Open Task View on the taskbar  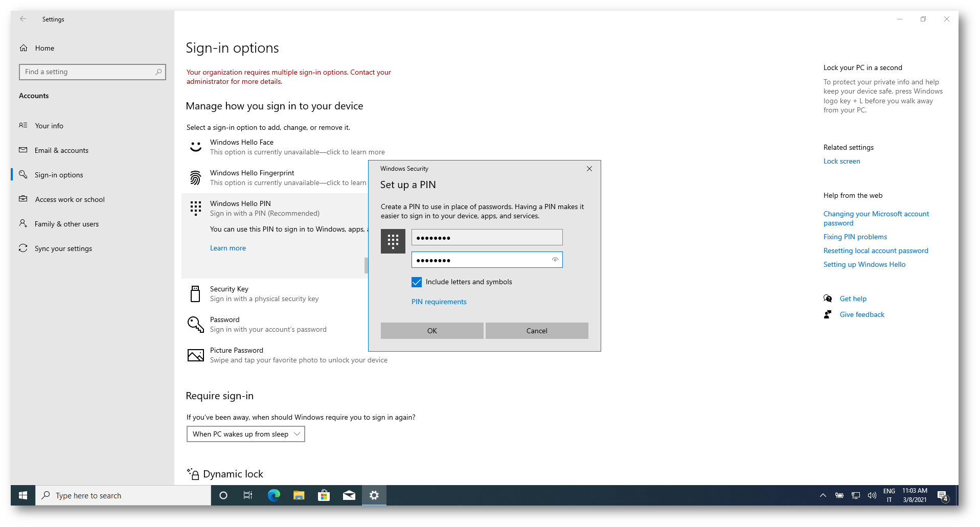point(248,495)
